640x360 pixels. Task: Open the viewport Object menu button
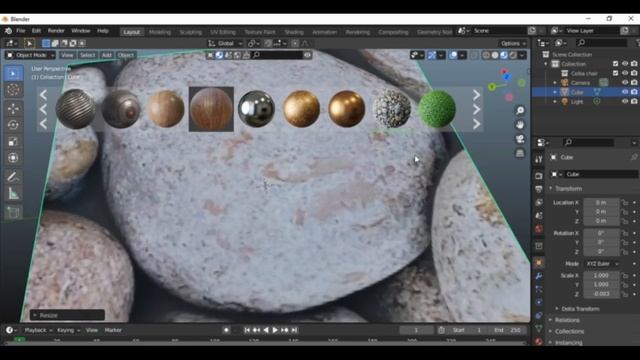pyautogui.click(x=126, y=55)
